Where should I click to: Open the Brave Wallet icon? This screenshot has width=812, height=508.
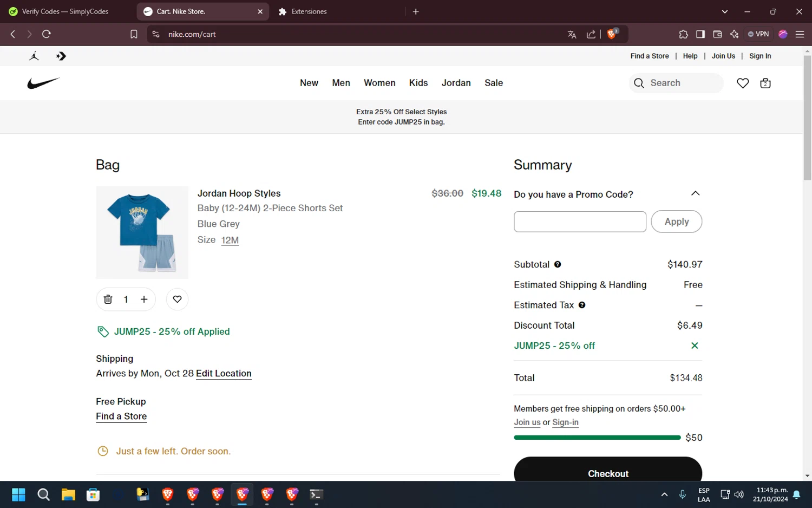click(717, 34)
